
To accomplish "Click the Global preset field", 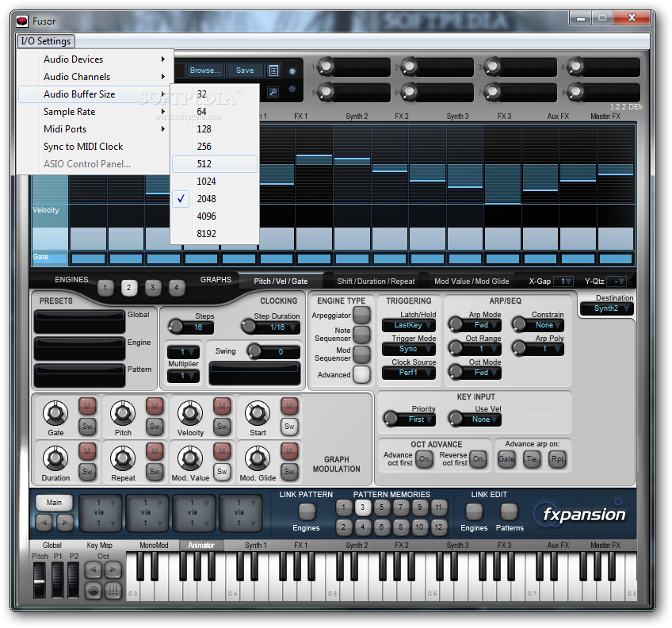I will click(80, 321).
